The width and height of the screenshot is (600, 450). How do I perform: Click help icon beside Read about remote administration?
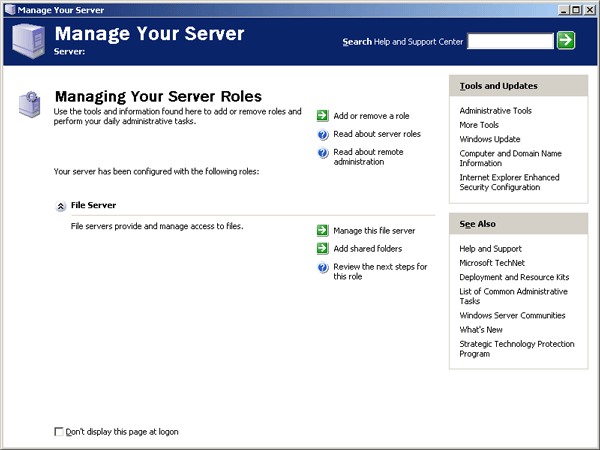(x=323, y=153)
